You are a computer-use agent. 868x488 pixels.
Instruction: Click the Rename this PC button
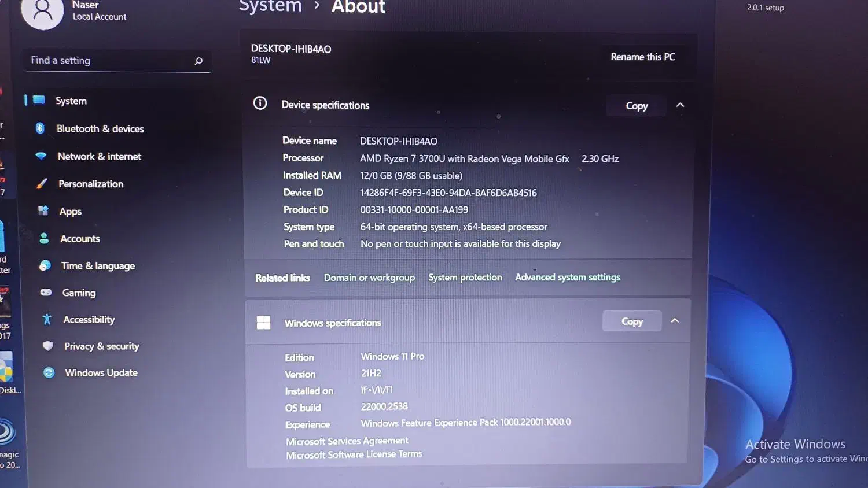coord(642,57)
